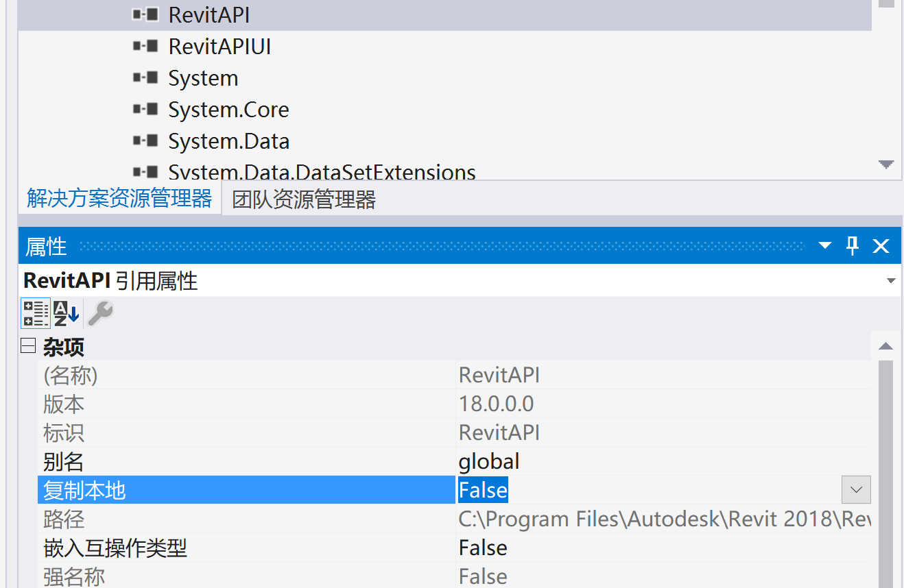Open the RevitAPI 引用属性 selector dropdown
This screenshot has width=904, height=588.
[891, 280]
